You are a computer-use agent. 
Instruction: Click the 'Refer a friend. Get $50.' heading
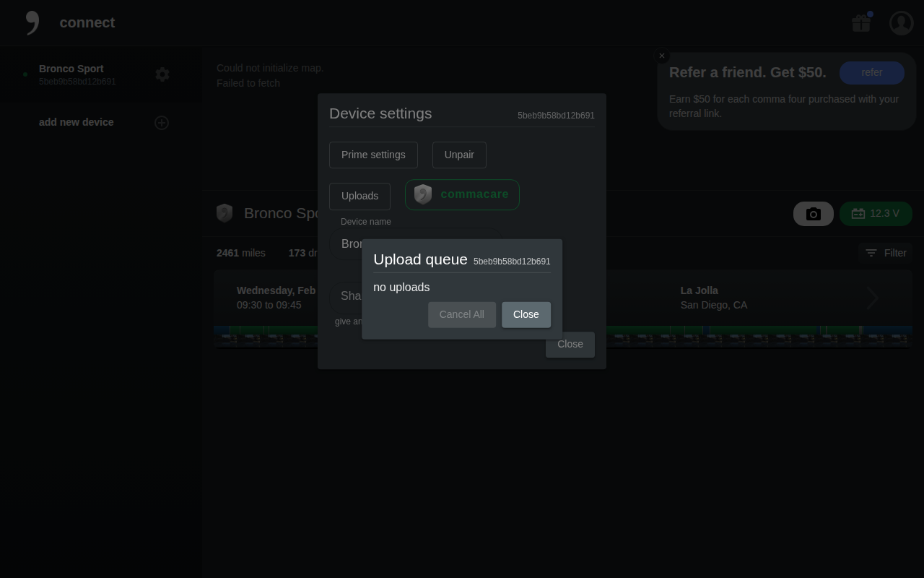coord(748,72)
